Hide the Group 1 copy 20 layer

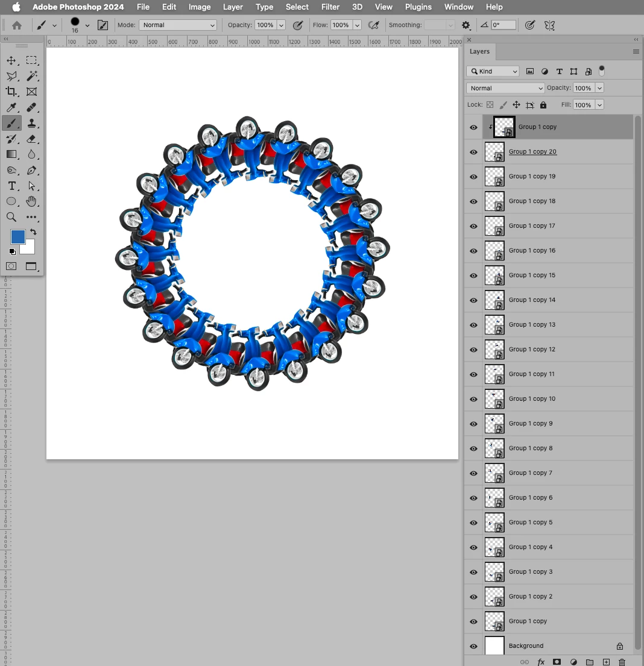[473, 152]
